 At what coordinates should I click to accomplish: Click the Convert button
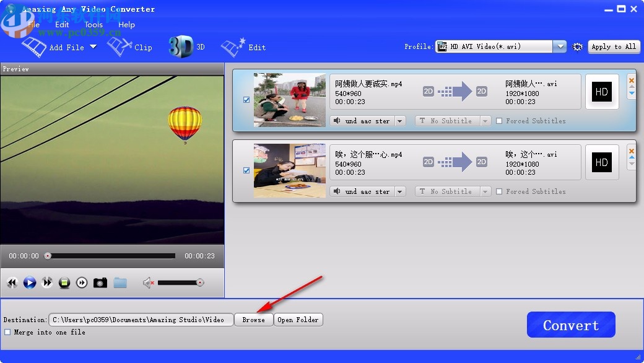pyautogui.click(x=570, y=324)
